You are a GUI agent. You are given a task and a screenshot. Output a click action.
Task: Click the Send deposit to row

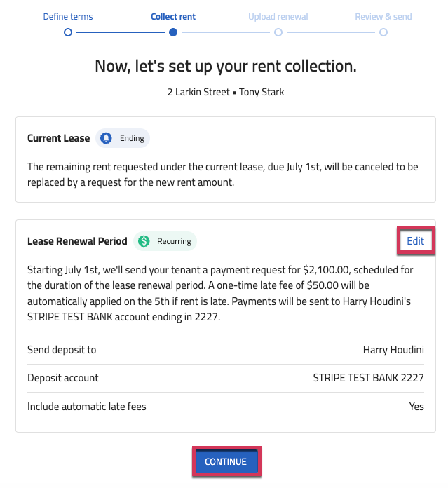coord(226,350)
